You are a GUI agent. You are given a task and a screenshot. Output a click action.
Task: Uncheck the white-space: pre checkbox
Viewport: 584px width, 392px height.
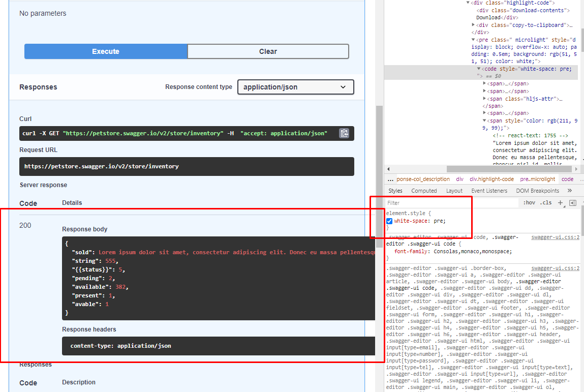click(389, 221)
